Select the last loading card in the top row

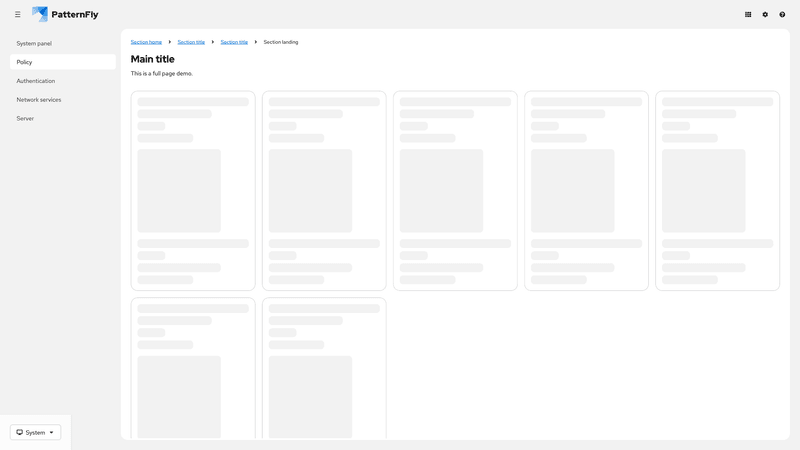pyautogui.click(x=717, y=191)
